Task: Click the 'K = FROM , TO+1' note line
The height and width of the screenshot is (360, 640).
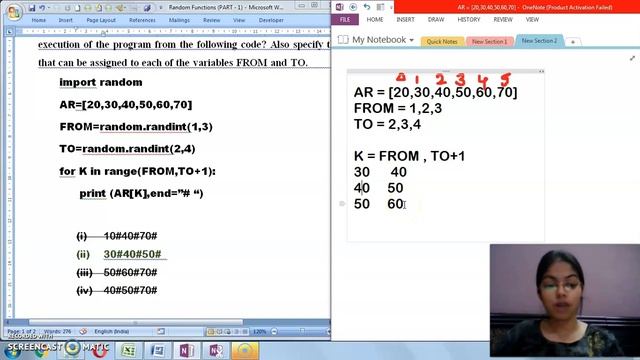Action: coord(409,156)
